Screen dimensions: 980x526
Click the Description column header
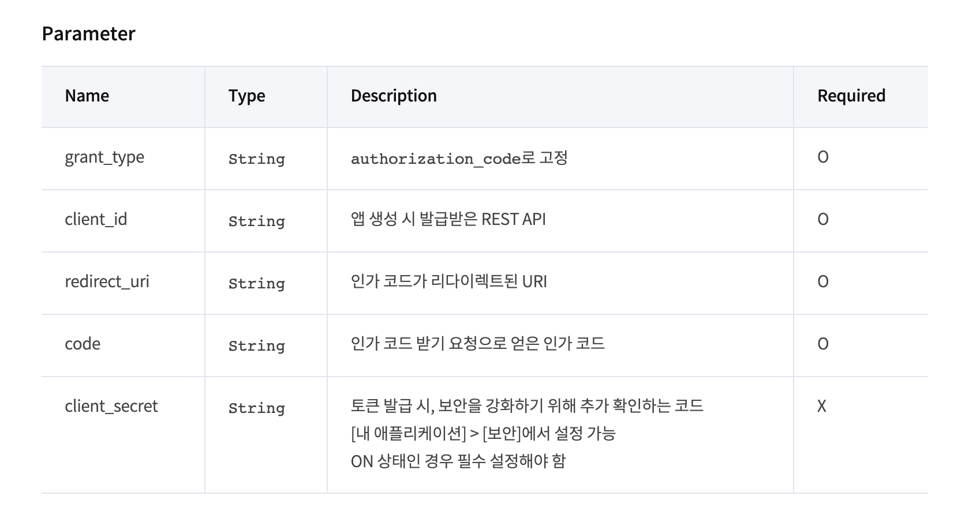point(394,96)
